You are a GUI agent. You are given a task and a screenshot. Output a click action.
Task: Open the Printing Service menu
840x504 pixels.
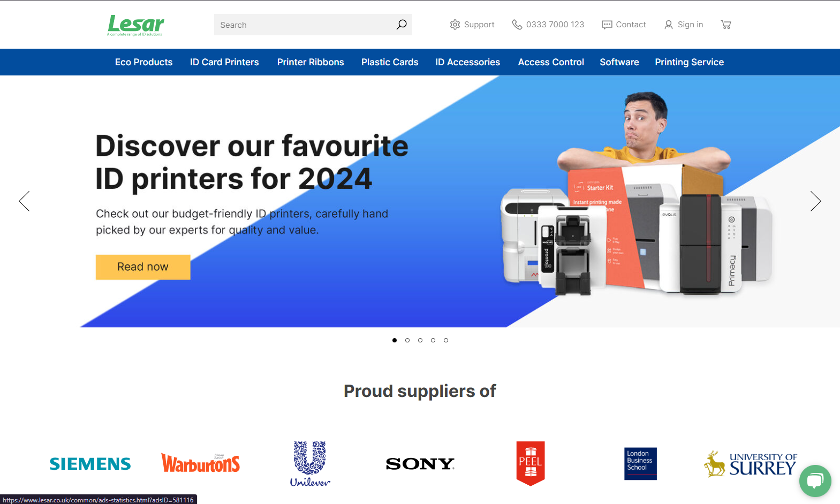click(689, 62)
